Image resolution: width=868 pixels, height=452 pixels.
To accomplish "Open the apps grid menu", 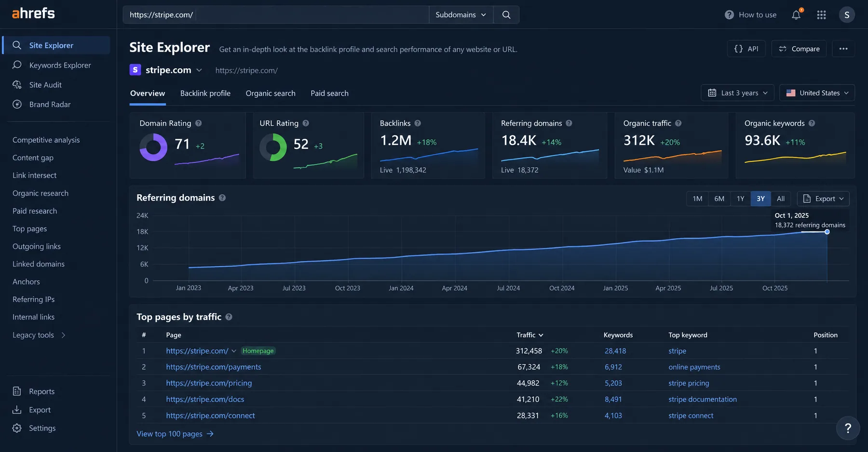I will (822, 15).
